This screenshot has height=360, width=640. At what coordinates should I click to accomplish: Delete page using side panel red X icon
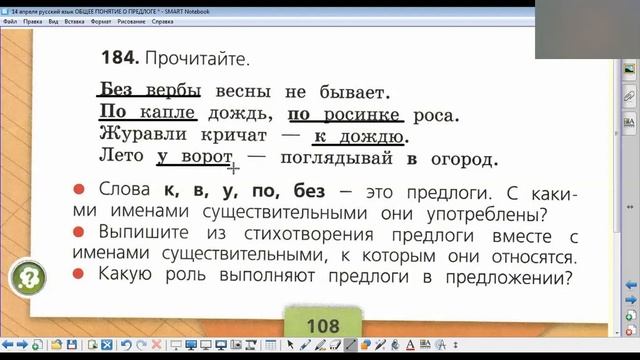(x=631, y=330)
